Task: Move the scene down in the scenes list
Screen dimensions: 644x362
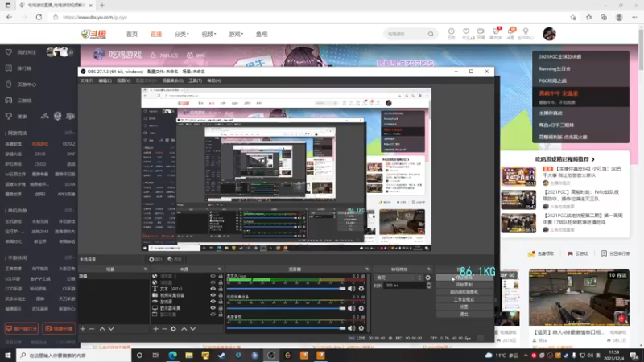Action: click(x=111, y=329)
